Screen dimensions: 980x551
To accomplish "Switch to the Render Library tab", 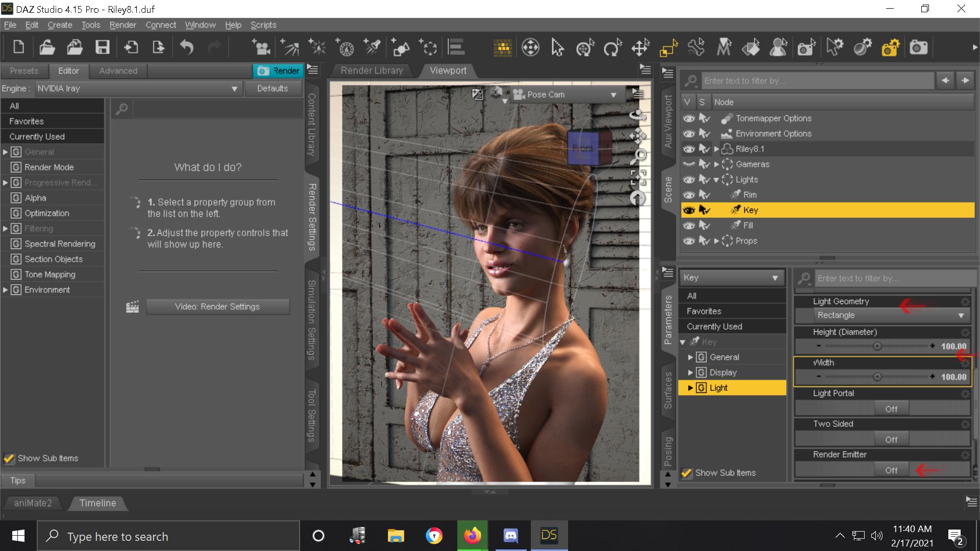I will [x=372, y=70].
